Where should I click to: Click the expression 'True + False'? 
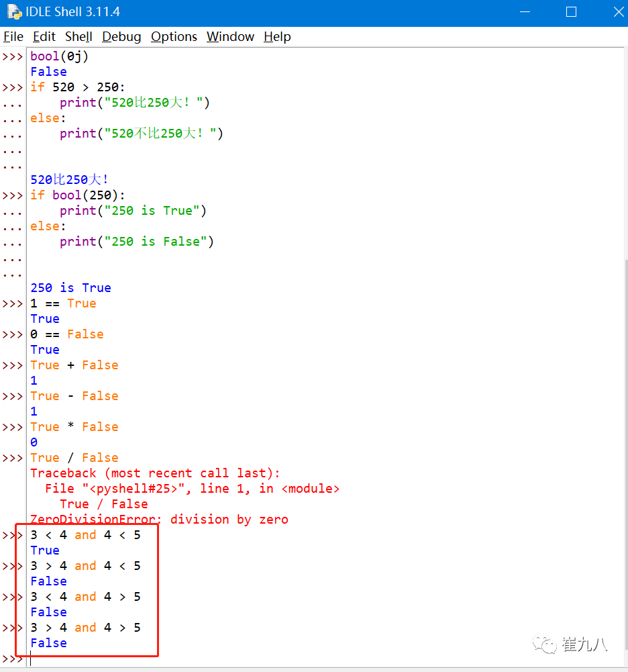(74, 365)
